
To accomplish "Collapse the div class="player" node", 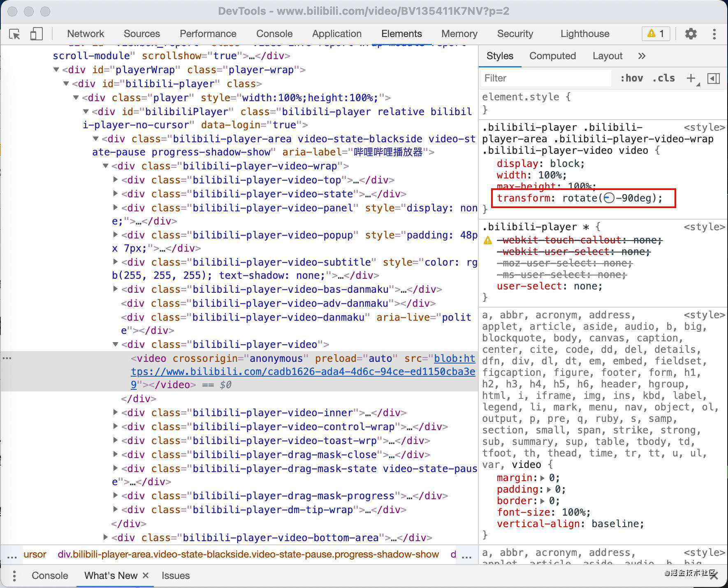I will (x=76, y=98).
